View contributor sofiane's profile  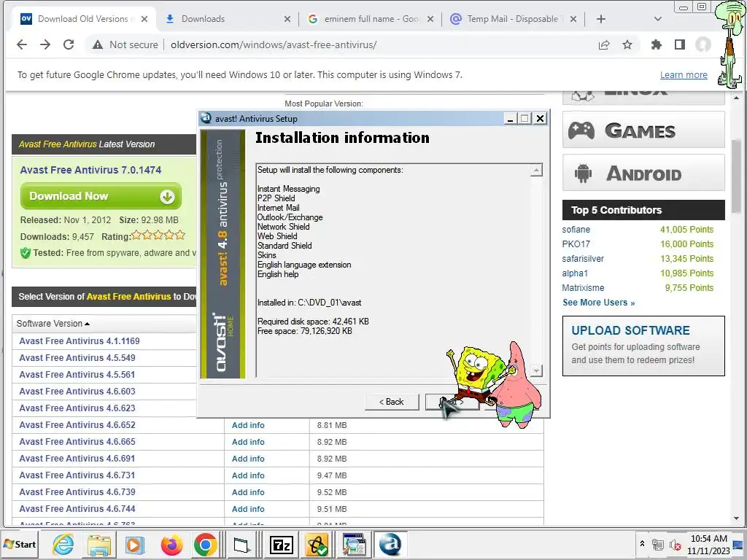(576, 230)
